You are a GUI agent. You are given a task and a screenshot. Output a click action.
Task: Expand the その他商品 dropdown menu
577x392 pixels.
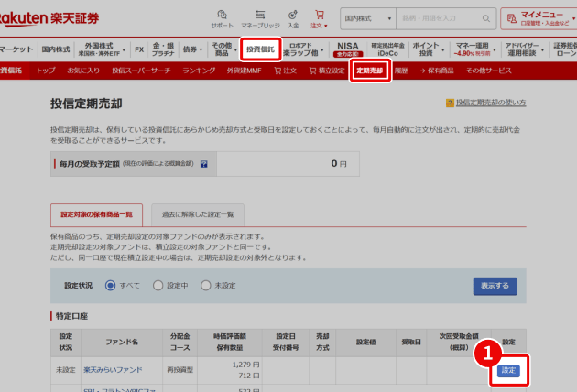224,49
